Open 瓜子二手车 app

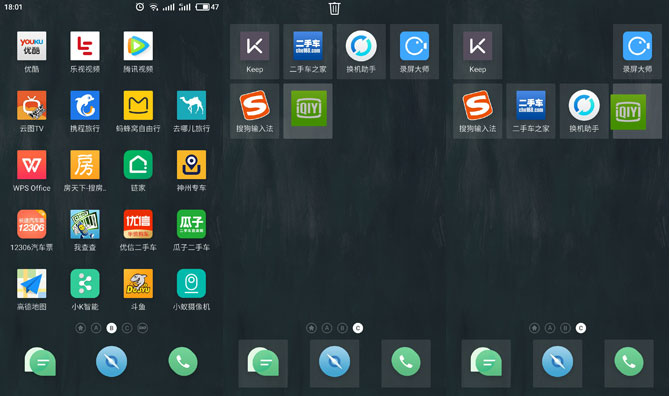pyautogui.click(x=191, y=224)
